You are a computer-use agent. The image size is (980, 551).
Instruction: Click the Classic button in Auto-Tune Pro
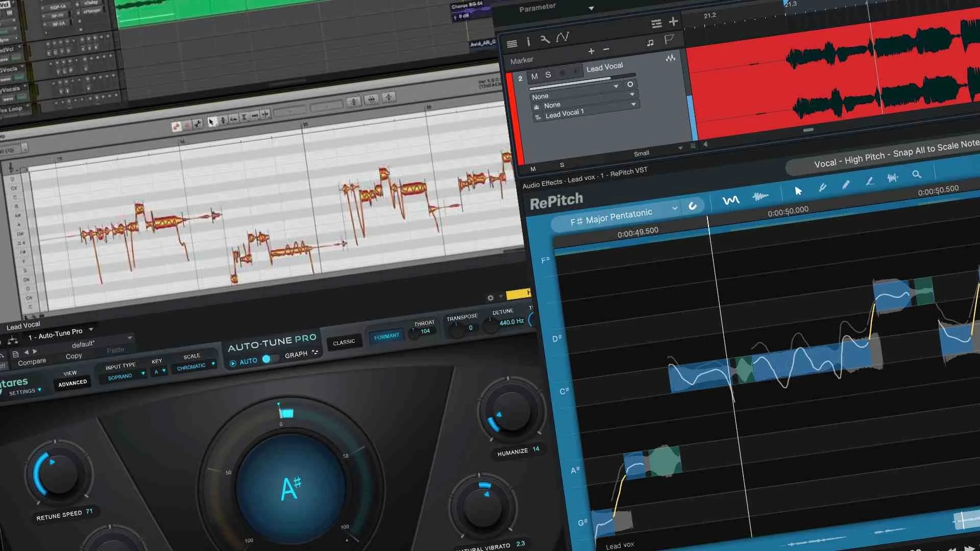(345, 341)
